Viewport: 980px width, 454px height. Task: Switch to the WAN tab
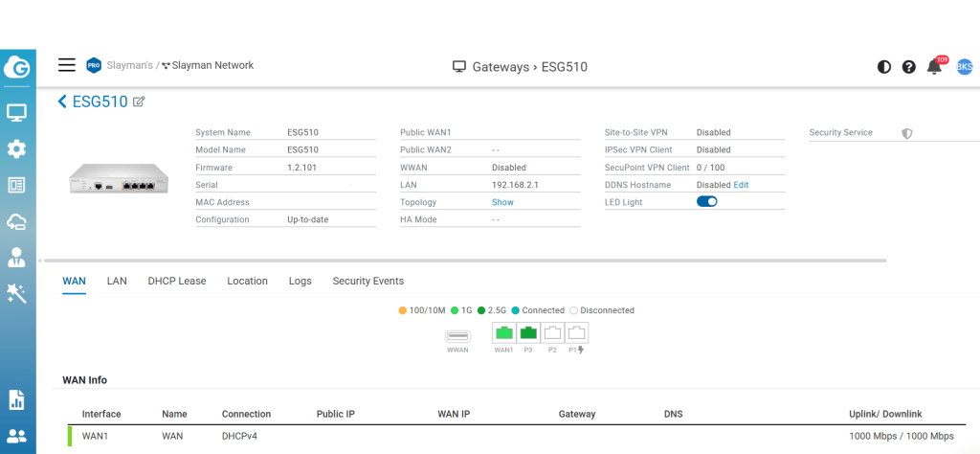click(74, 281)
